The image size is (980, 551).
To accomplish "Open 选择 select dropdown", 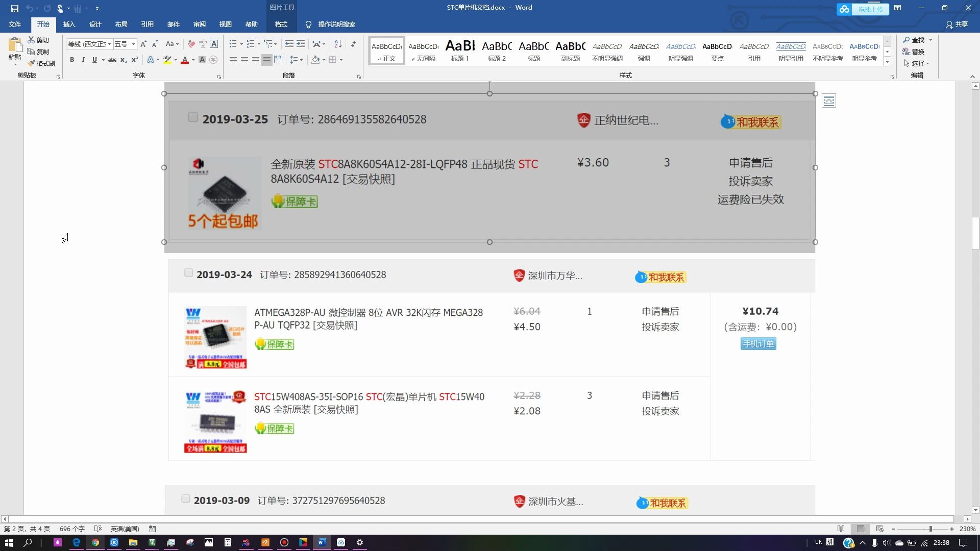I will [x=917, y=63].
